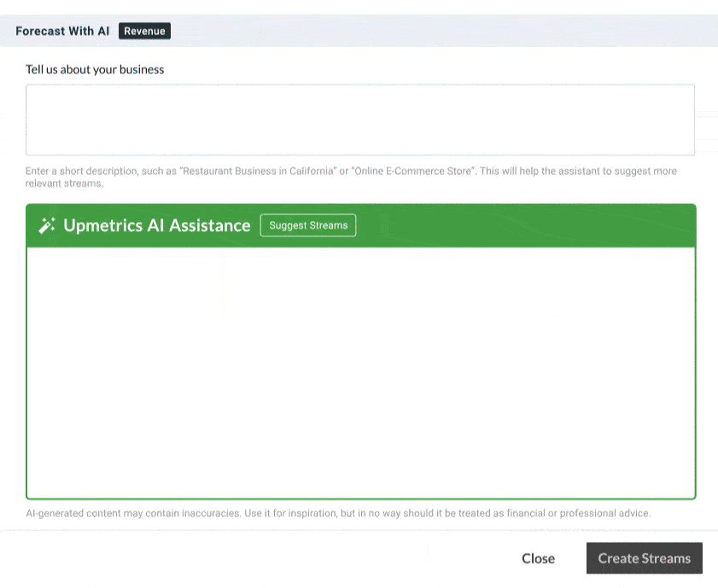Close the Forecast With AI dialog
The width and height of the screenshot is (718, 588).
(x=538, y=558)
